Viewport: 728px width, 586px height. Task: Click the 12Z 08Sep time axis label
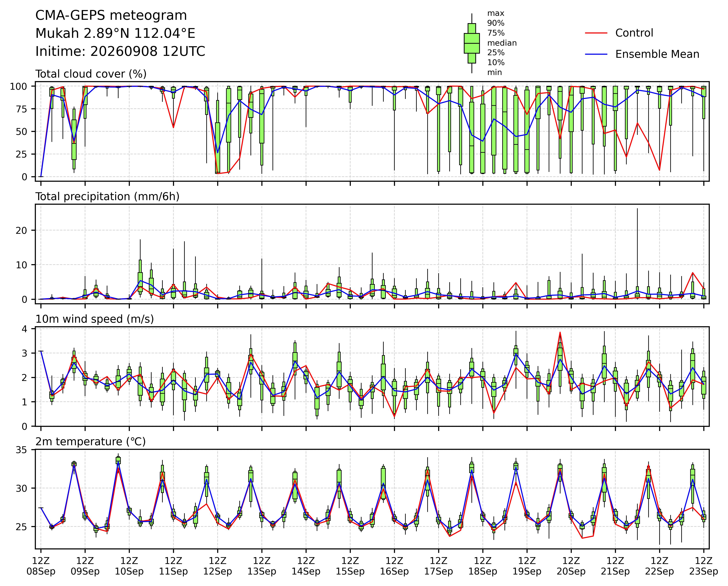(x=41, y=566)
